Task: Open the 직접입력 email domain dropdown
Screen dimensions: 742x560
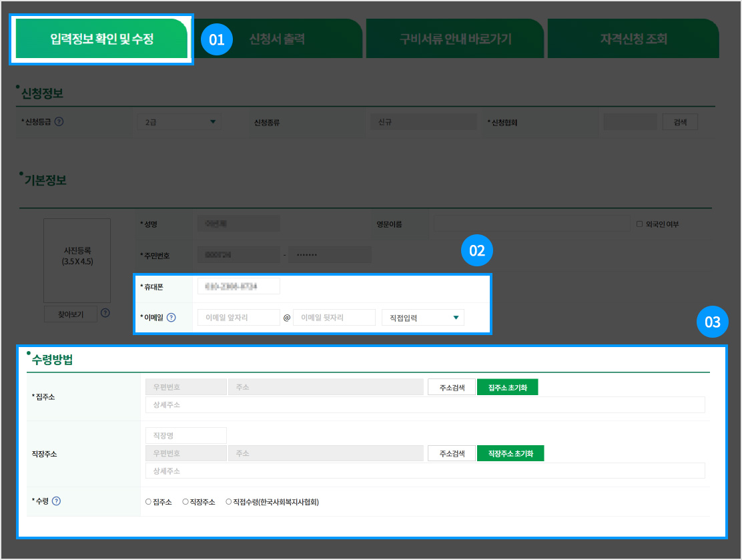Action: tap(422, 318)
